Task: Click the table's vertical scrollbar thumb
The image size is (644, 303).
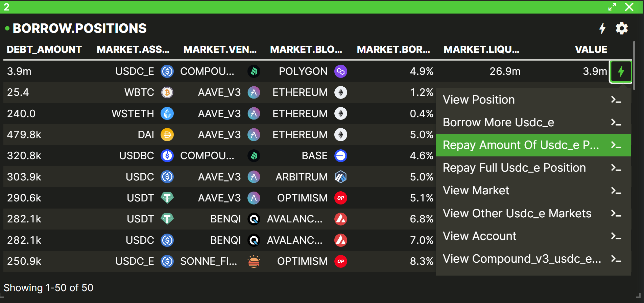Action: [x=634, y=66]
